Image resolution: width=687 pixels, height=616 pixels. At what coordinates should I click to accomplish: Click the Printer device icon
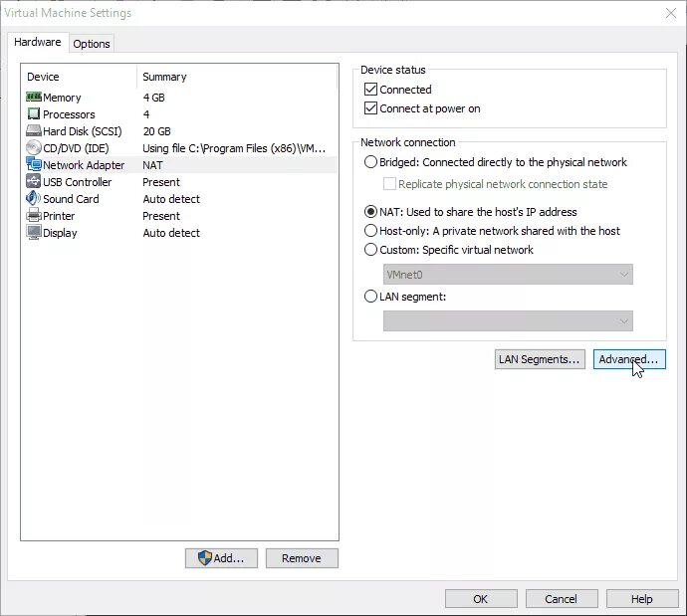(x=34, y=215)
